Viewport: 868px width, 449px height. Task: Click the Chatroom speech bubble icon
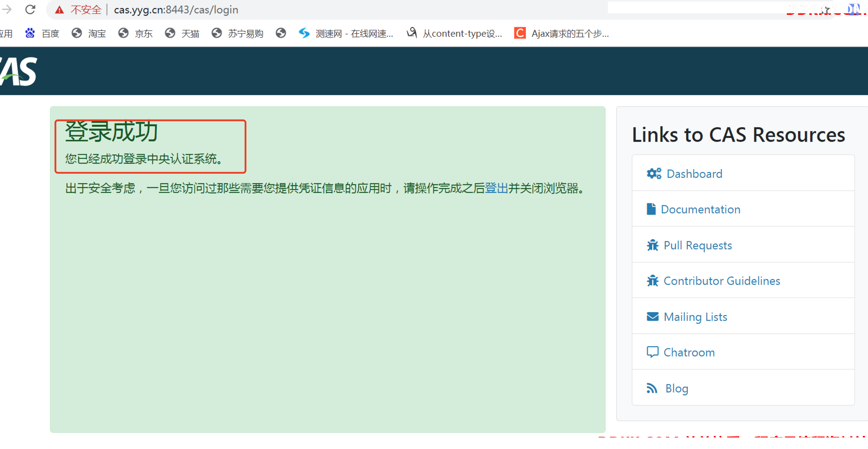click(653, 352)
